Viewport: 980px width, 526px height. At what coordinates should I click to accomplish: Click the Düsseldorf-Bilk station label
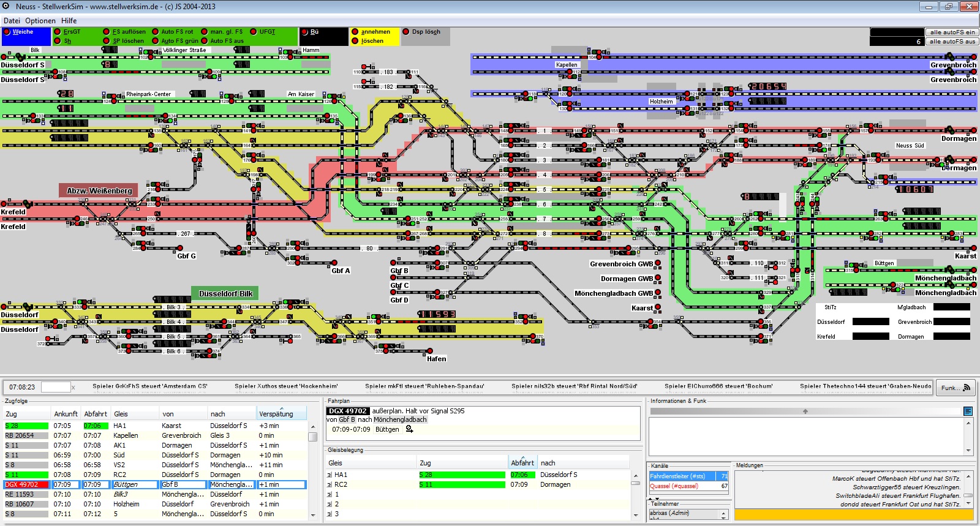click(225, 293)
